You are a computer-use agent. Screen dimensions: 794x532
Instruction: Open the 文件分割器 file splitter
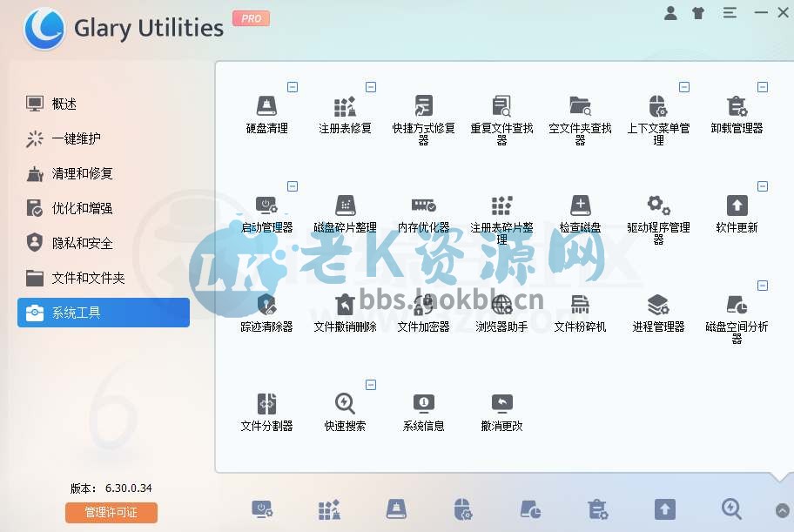click(x=267, y=413)
